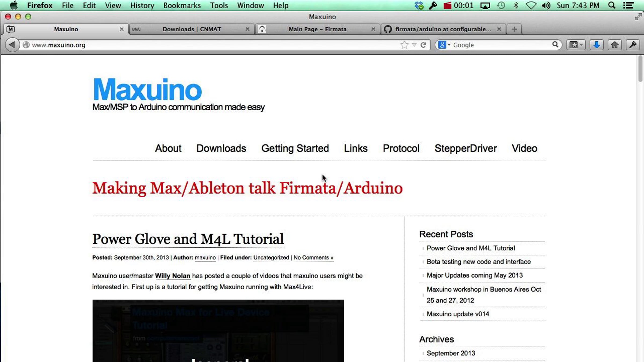
Task: Click the page vertical scrollbar thumb
Action: coord(640,69)
